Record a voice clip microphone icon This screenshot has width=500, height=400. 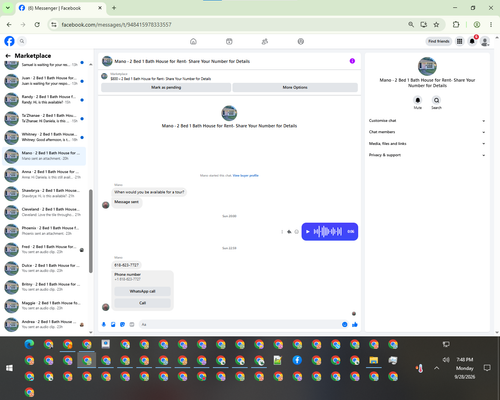[x=104, y=324]
